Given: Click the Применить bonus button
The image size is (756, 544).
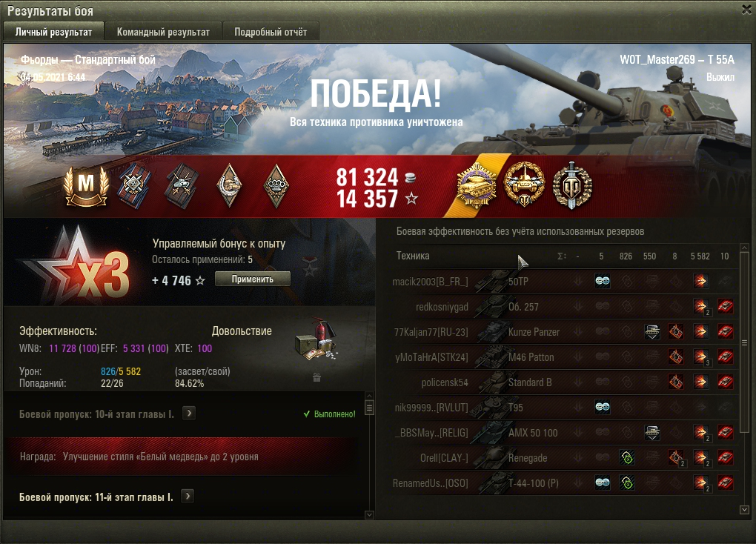Looking at the screenshot, I should tap(253, 279).
